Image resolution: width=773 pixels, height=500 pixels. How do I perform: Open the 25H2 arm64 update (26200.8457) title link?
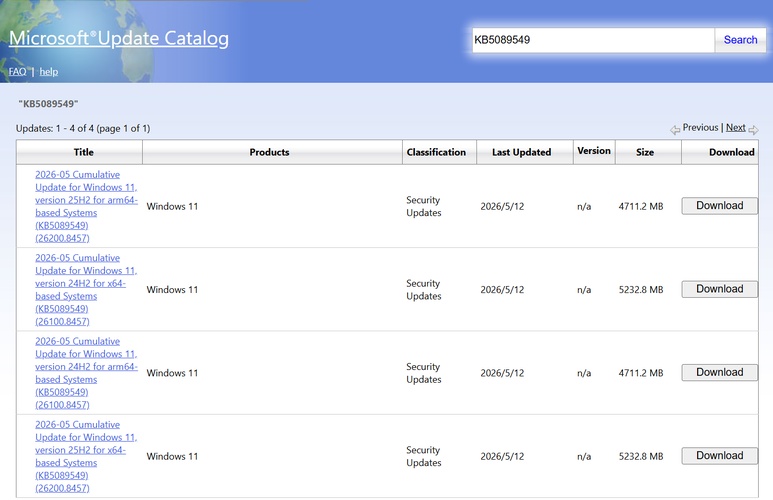[x=86, y=206]
